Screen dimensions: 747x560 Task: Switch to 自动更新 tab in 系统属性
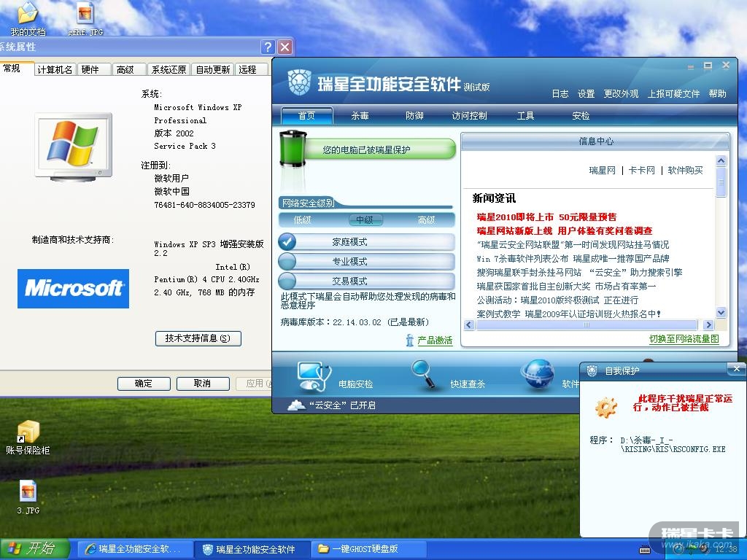coord(213,69)
